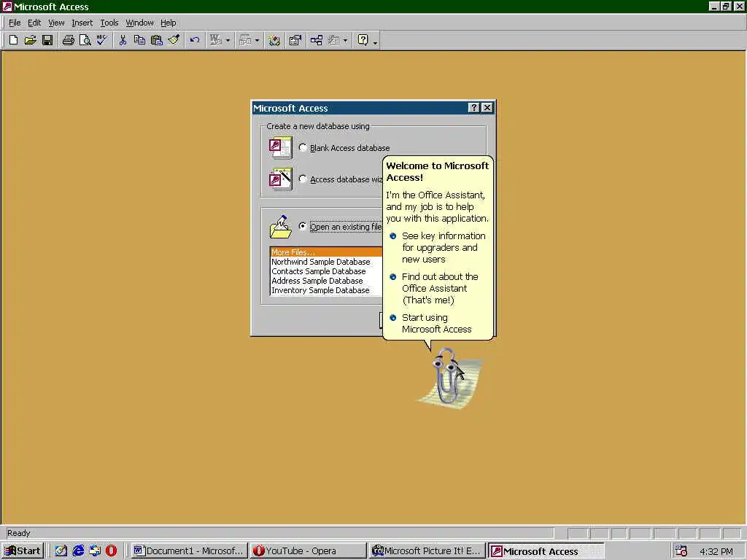
Task: Click the first quick launch icon after Start
Action: [x=61, y=551]
